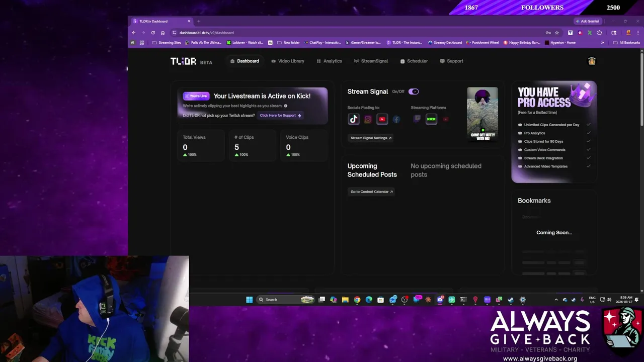Click the info icon after clipping message

point(286,106)
